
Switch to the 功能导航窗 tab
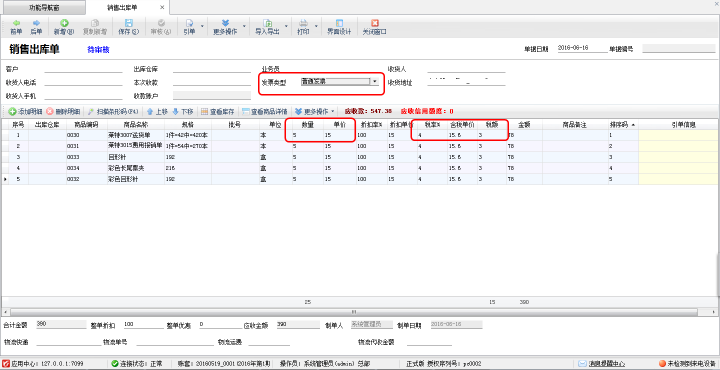44,8
